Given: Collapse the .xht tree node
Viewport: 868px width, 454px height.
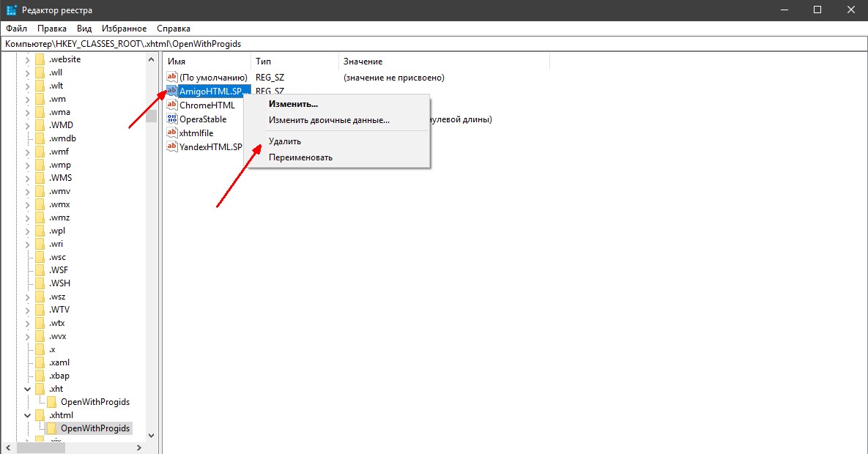Looking at the screenshot, I should 27,389.
